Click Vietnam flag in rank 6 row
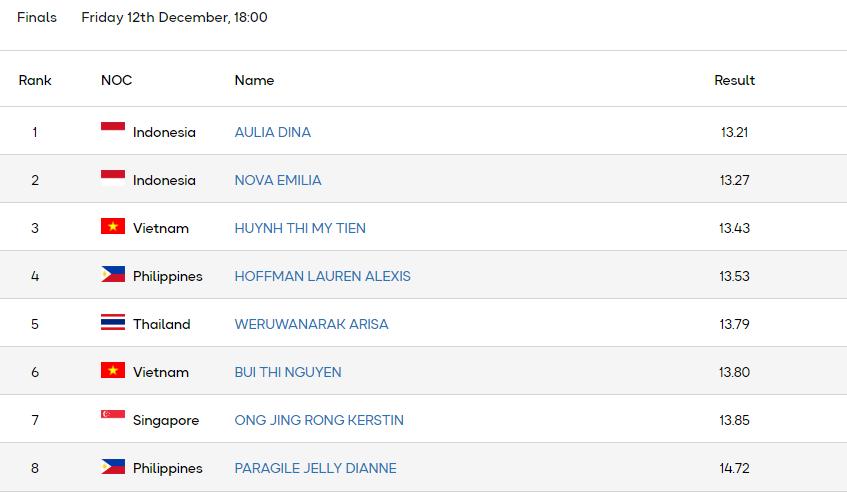Viewport: 847px width, 492px height. pos(113,371)
